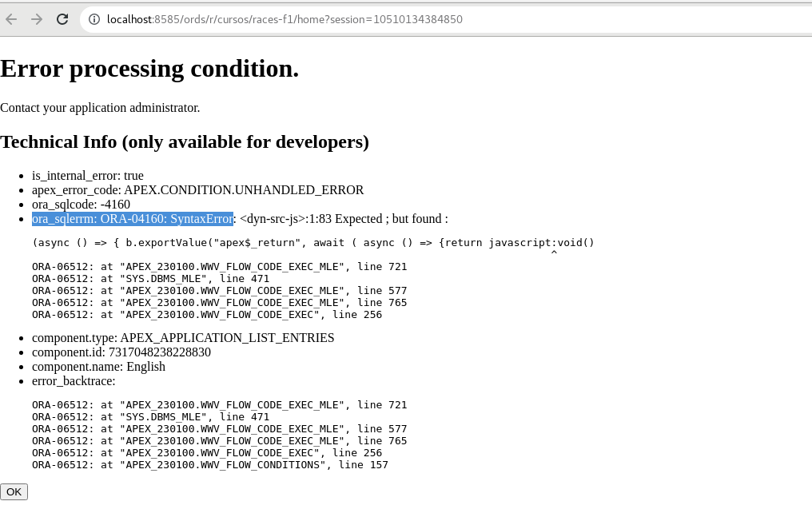812x521 pixels.
Task: Click the 'Technical Info' heading
Action: pos(185,142)
